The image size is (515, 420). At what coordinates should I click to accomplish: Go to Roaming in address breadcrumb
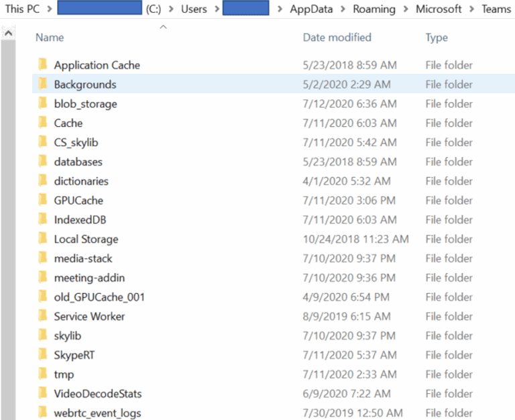(x=374, y=9)
